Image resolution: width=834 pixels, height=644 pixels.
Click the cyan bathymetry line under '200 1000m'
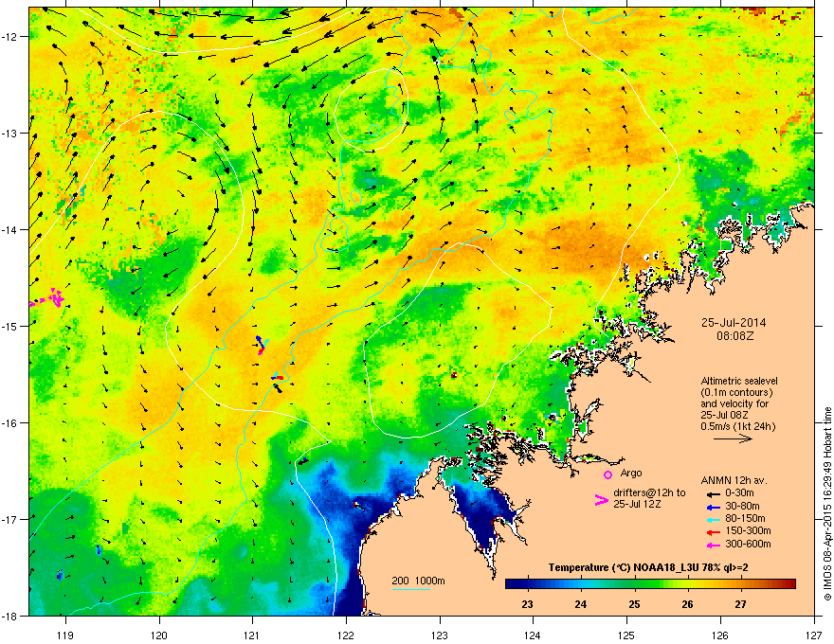click(x=411, y=589)
